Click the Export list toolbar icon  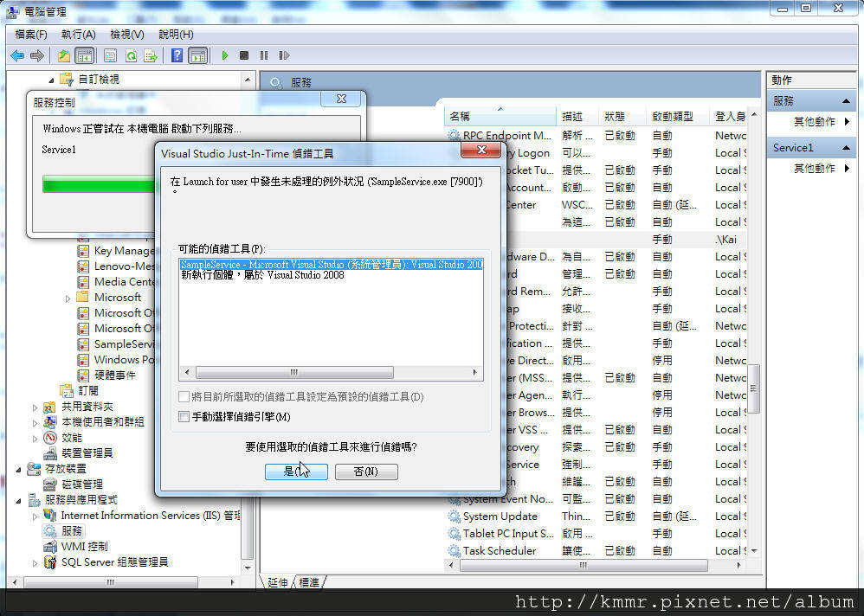click(151, 55)
